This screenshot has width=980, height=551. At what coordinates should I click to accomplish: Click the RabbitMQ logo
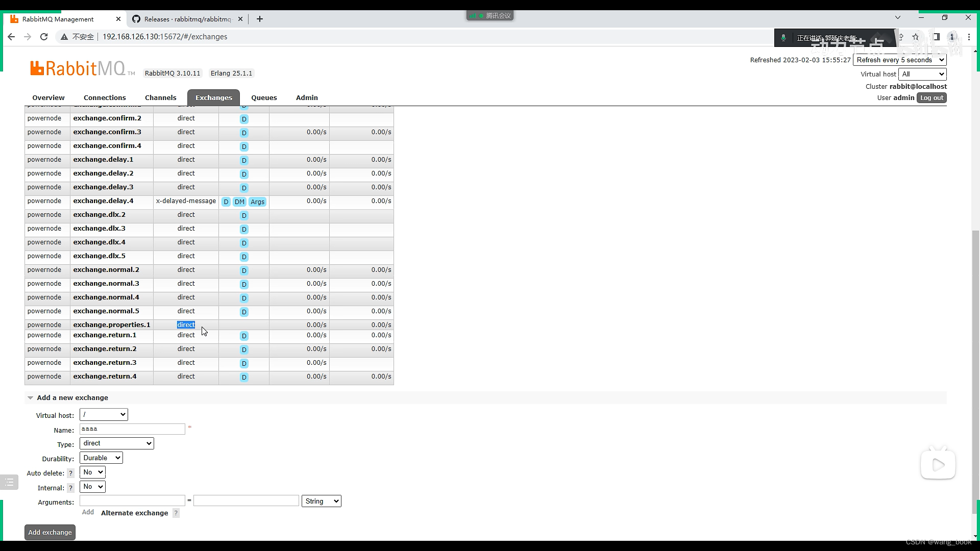pyautogui.click(x=82, y=68)
